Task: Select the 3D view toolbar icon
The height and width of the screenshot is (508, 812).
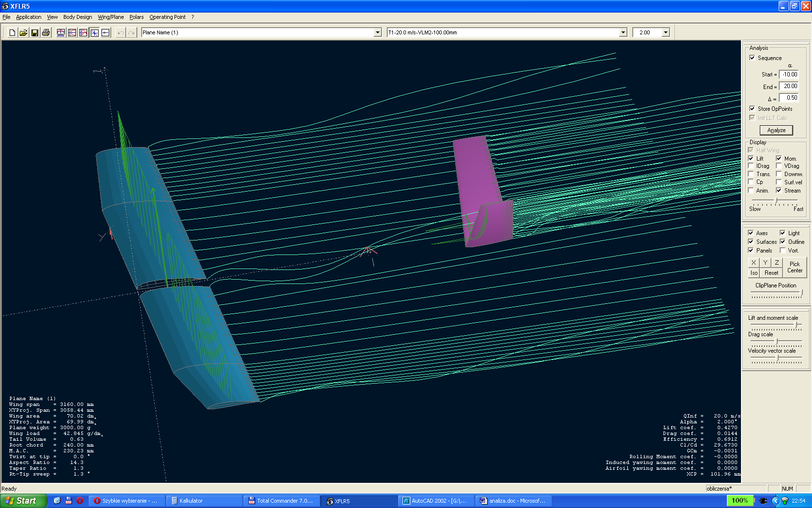Action: [94, 32]
